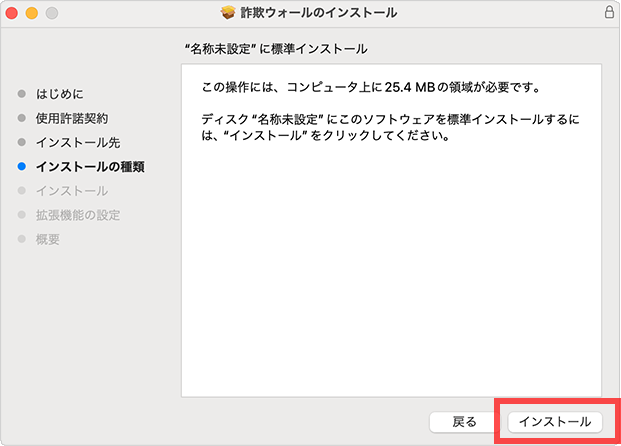Click the dimmed 概要 step in sidebar

pyautogui.click(x=48, y=239)
